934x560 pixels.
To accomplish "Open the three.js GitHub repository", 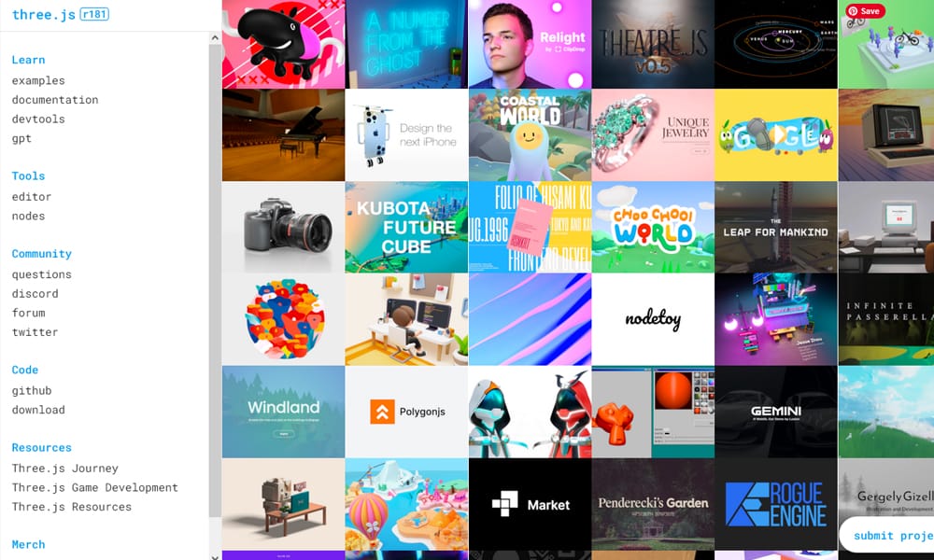I will point(30,390).
